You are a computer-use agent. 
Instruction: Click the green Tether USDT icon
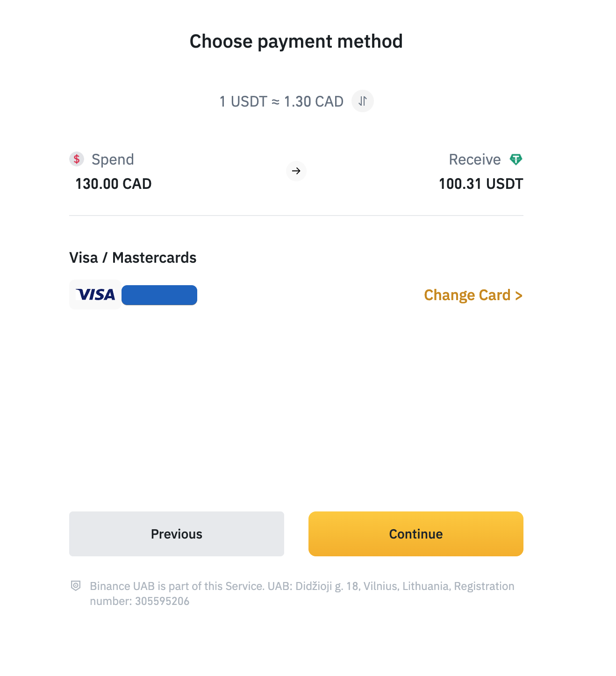click(x=516, y=159)
